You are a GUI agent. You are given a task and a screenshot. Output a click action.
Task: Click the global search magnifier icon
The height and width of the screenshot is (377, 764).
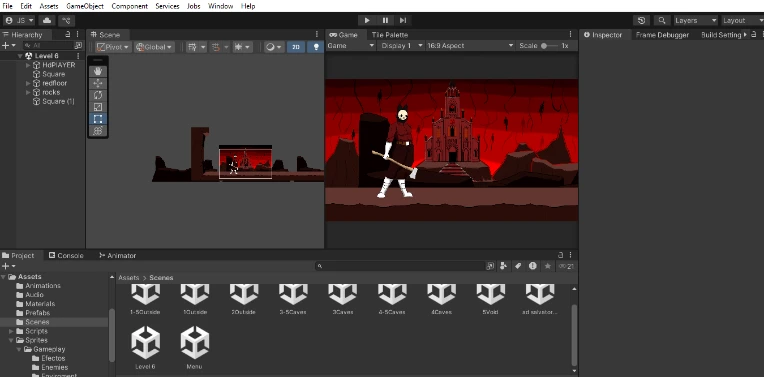662,20
